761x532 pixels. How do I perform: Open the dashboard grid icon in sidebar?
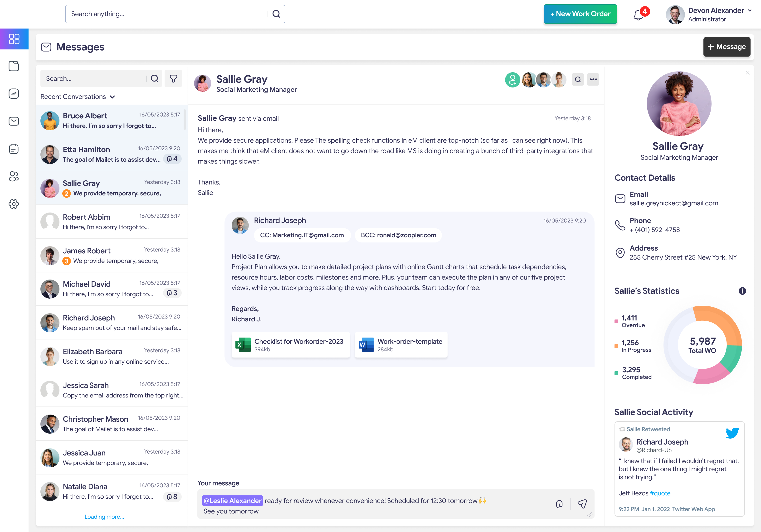click(x=14, y=39)
